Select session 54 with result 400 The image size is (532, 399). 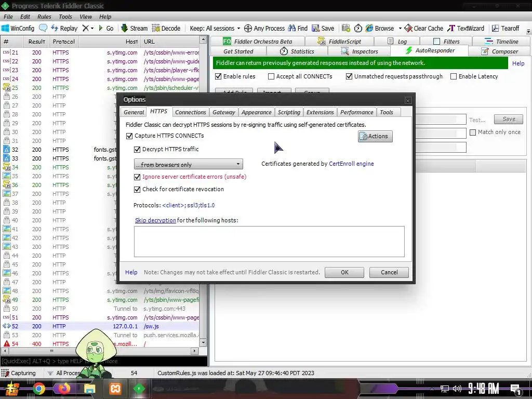pos(100,344)
